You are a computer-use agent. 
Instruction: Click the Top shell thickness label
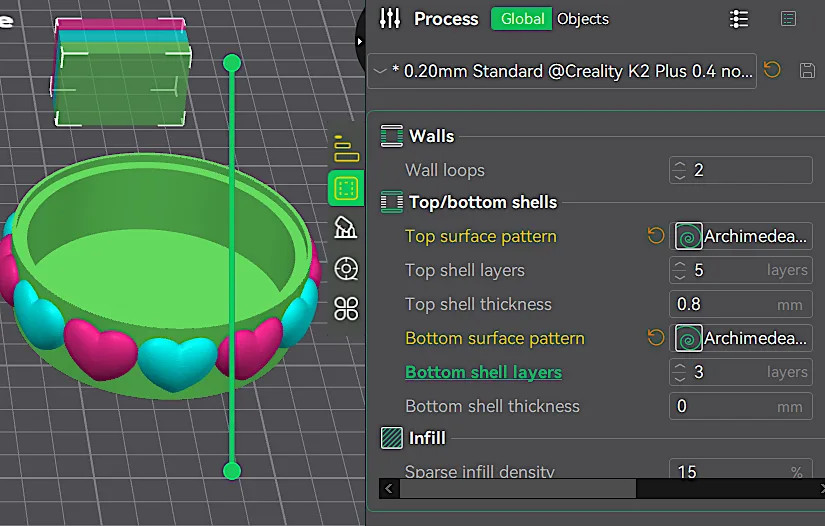coord(478,305)
